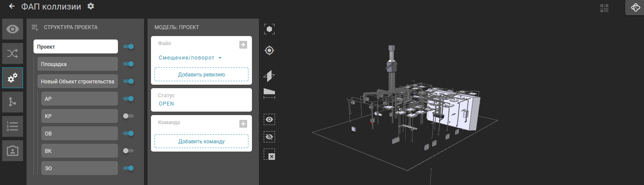Image resolution: width=644 pixels, height=185 pixels.
Task: Select Новый Объект строительства in structure
Action: [x=77, y=81]
